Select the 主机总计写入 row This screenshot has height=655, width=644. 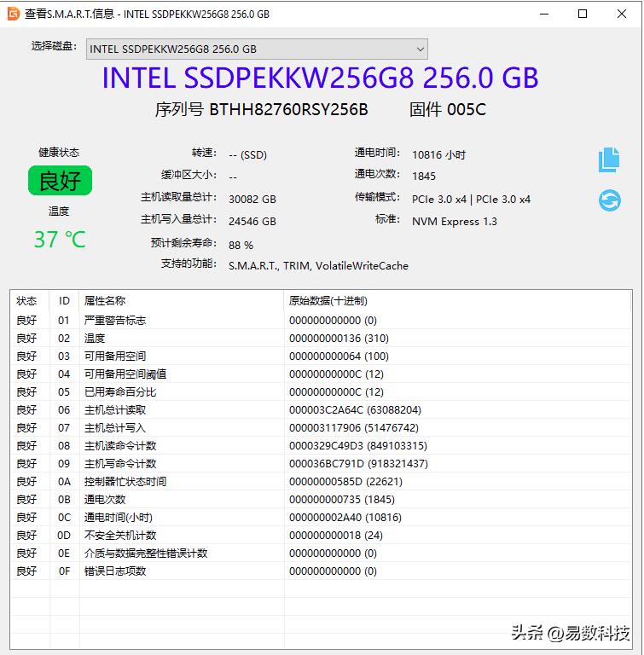(x=115, y=428)
